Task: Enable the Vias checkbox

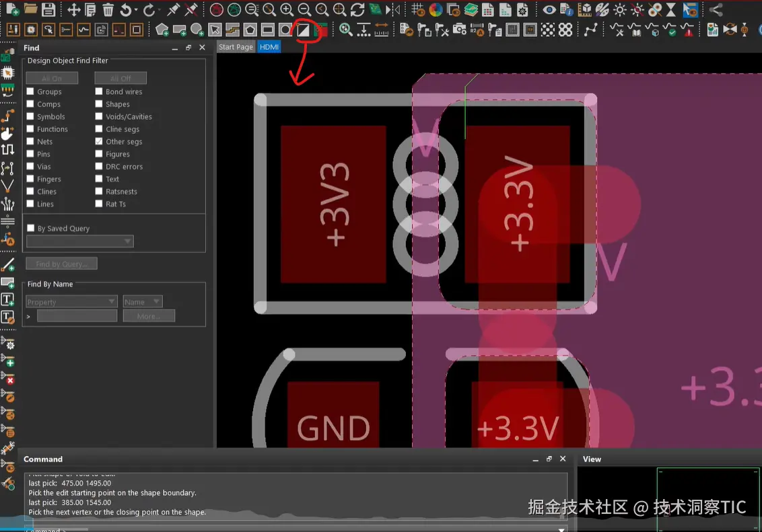Action: tap(30, 167)
